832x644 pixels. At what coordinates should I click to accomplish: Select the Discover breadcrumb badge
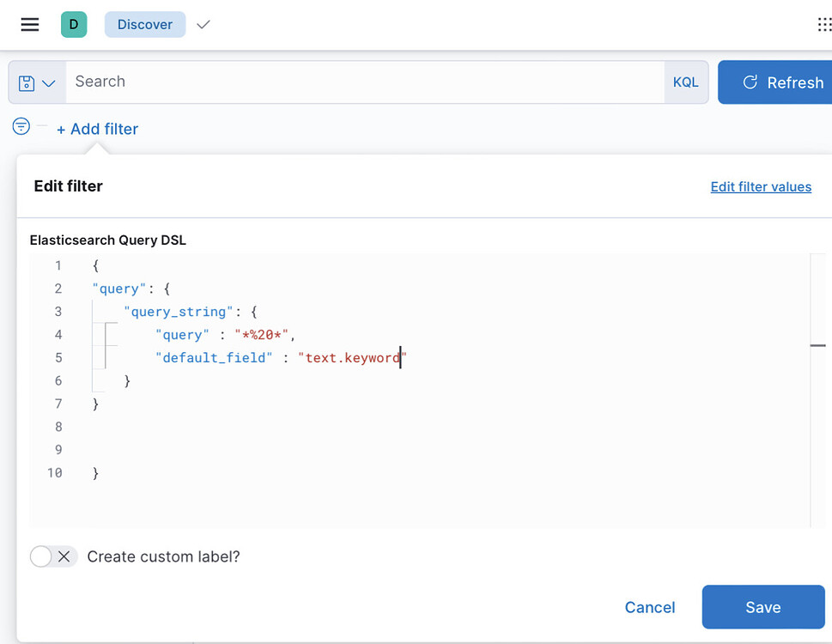click(144, 24)
